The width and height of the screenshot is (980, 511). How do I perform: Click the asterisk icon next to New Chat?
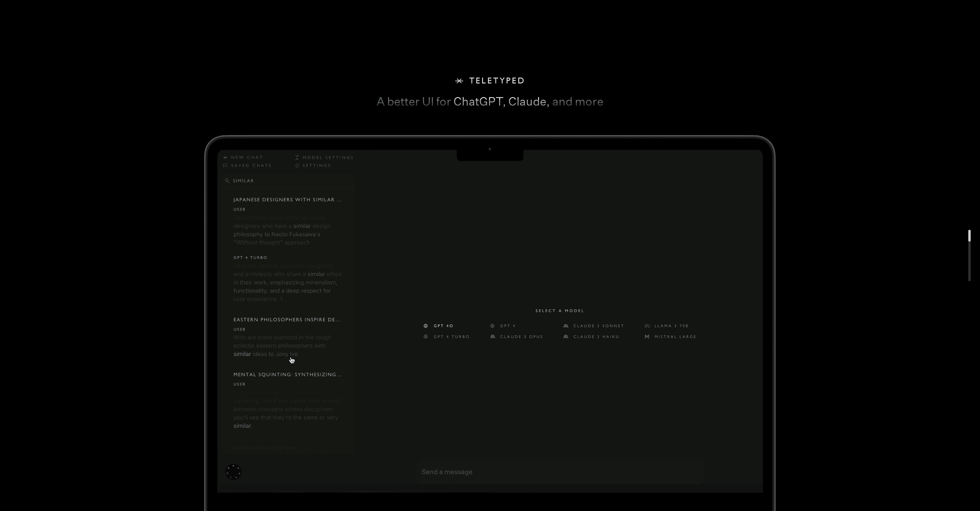pos(225,157)
